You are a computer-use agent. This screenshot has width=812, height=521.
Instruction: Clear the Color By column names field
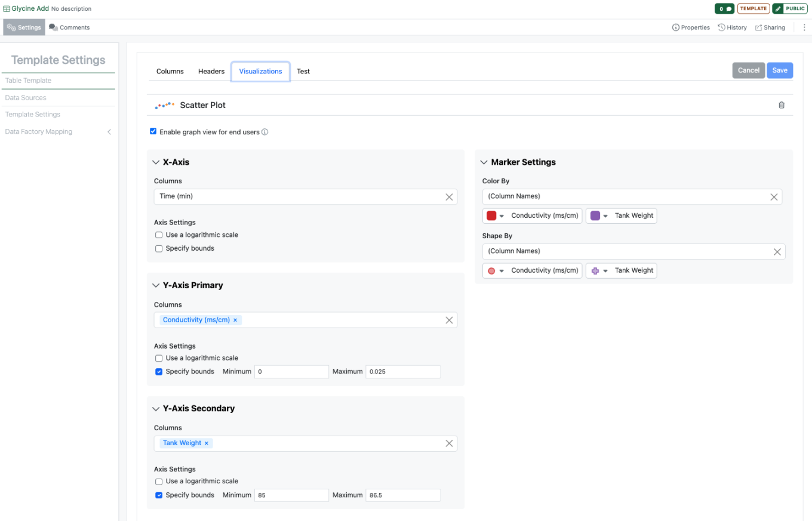click(x=774, y=197)
